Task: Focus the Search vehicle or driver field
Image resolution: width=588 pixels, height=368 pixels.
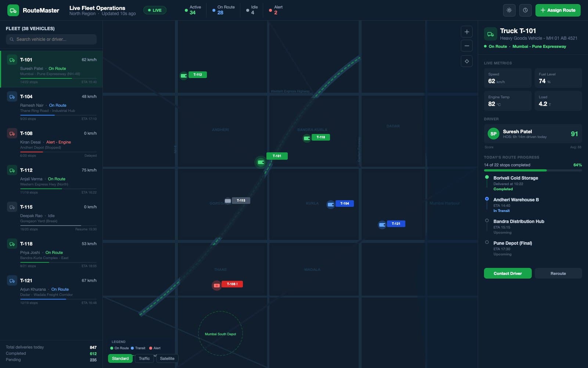Action: coord(51,39)
